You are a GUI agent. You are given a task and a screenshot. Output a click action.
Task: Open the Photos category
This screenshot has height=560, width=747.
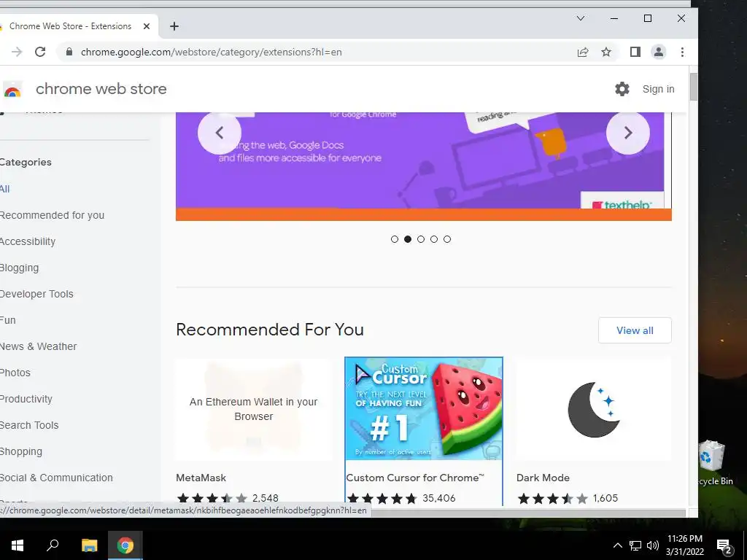[15, 373]
